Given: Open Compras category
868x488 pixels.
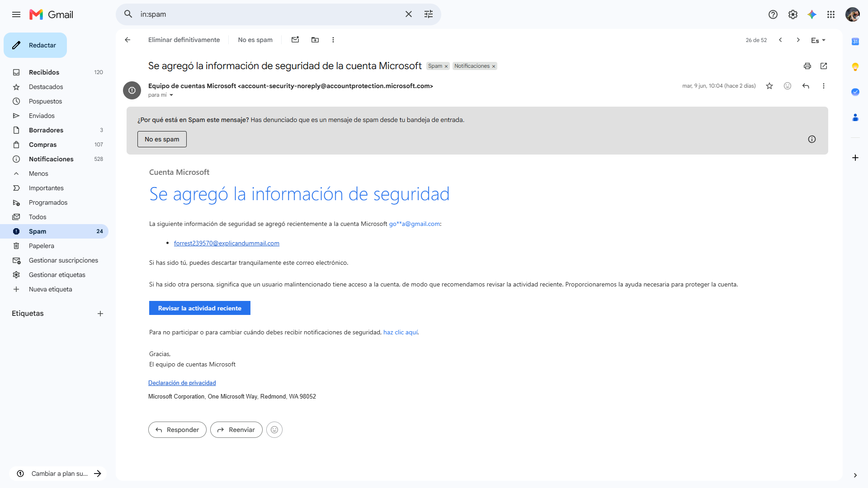Looking at the screenshot, I should [x=54, y=145].
